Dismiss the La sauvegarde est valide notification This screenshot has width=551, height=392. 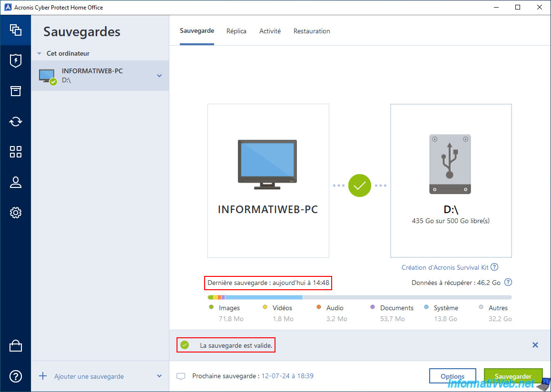[x=535, y=345]
